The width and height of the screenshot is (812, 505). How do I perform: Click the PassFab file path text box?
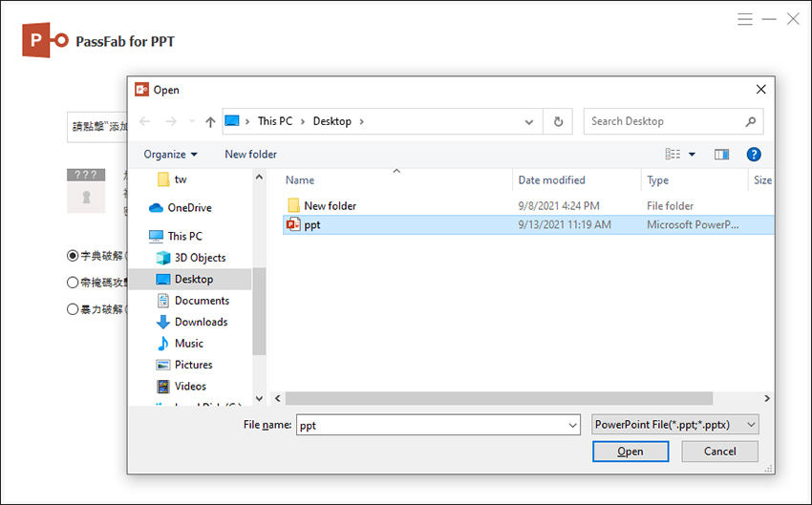point(97,126)
